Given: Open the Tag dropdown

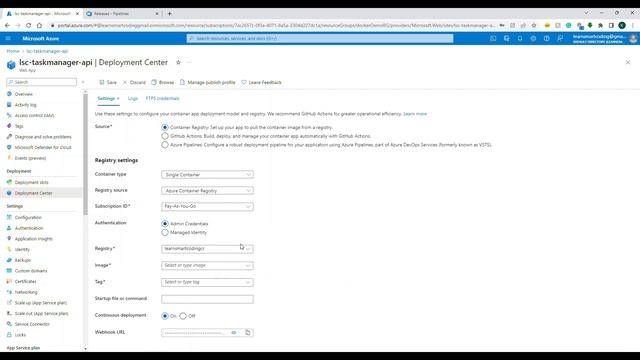Looking at the screenshot, I should pyautogui.click(x=207, y=282).
